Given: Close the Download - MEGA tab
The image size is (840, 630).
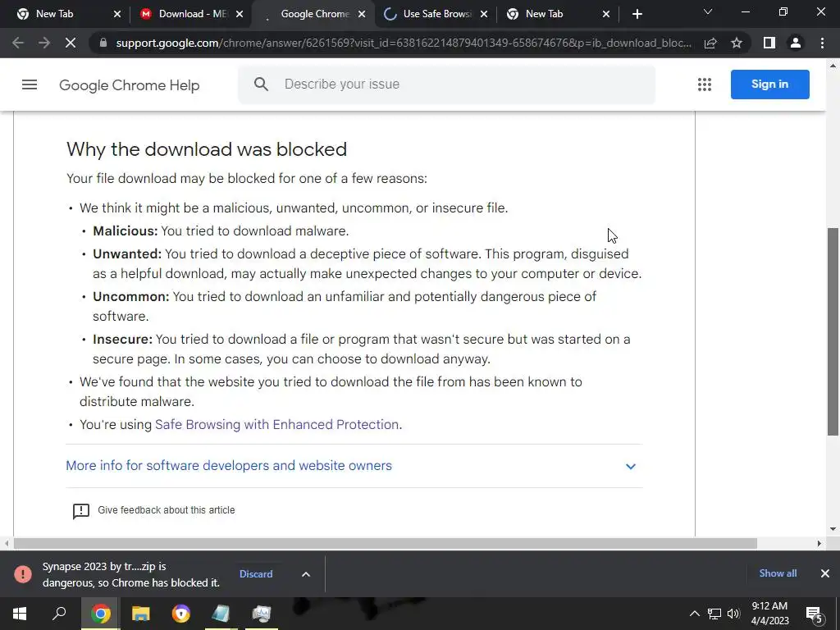Looking at the screenshot, I should point(240,14).
